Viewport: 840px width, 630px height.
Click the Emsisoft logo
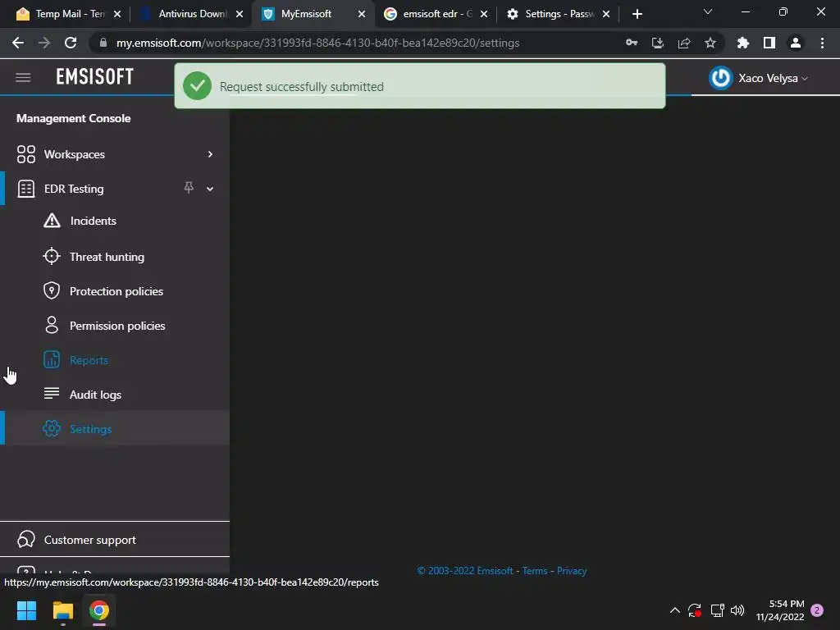pyautogui.click(x=95, y=77)
